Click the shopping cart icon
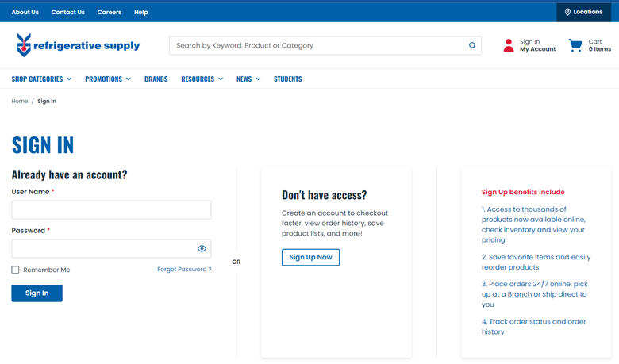Screen dimensions: 619x364 point(575,45)
